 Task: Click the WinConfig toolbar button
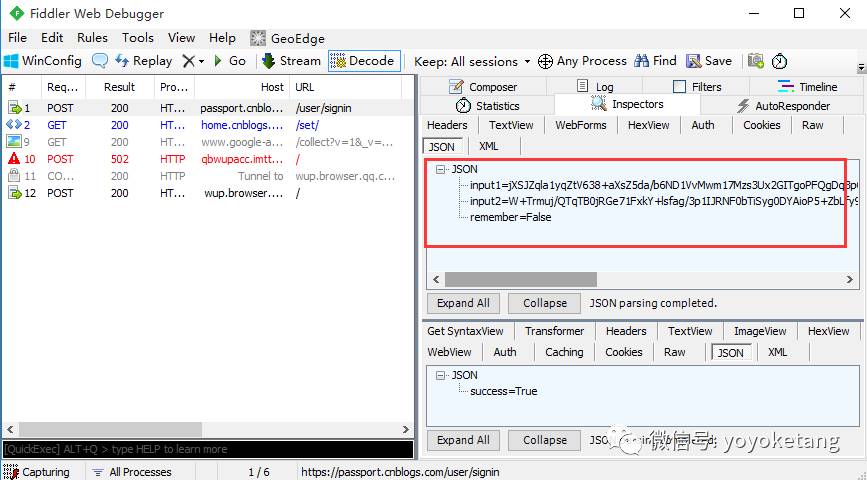[43, 61]
